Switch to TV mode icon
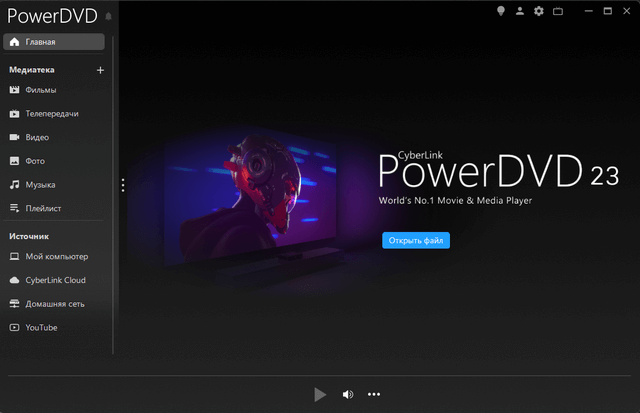Image resolution: width=640 pixels, height=413 pixels. point(558,11)
